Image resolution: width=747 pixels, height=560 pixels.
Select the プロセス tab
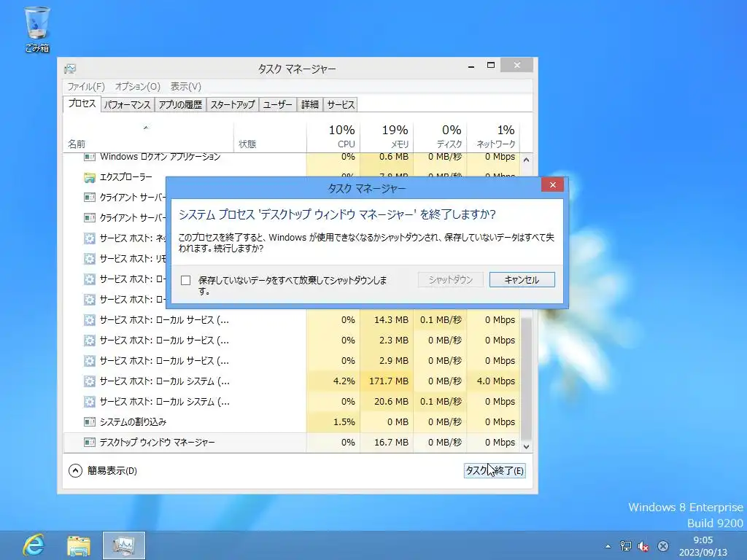(82, 104)
